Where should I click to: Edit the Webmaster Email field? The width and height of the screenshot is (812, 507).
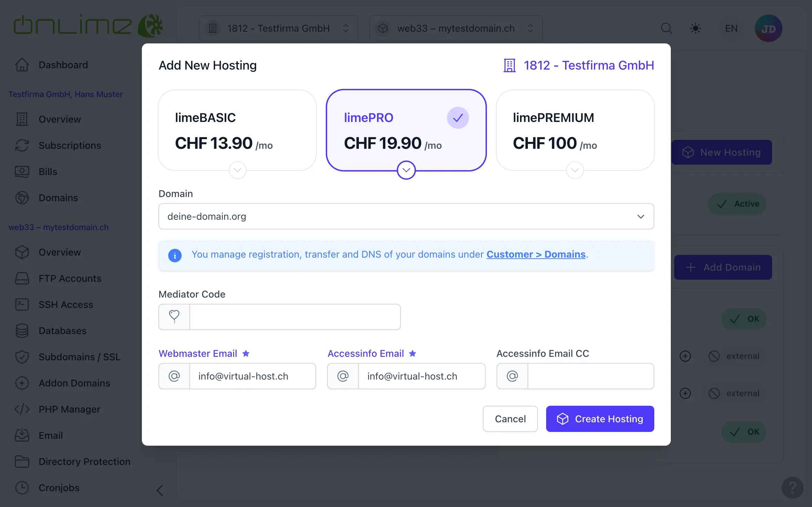click(252, 376)
